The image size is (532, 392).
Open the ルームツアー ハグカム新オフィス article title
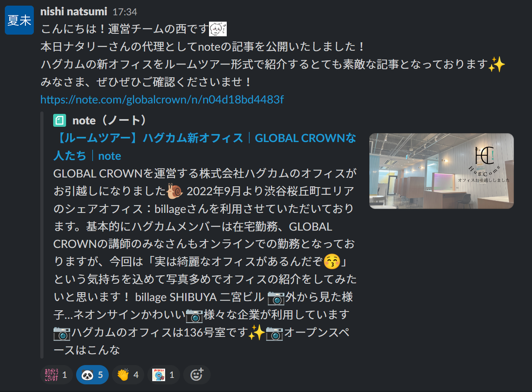[x=205, y=147]
